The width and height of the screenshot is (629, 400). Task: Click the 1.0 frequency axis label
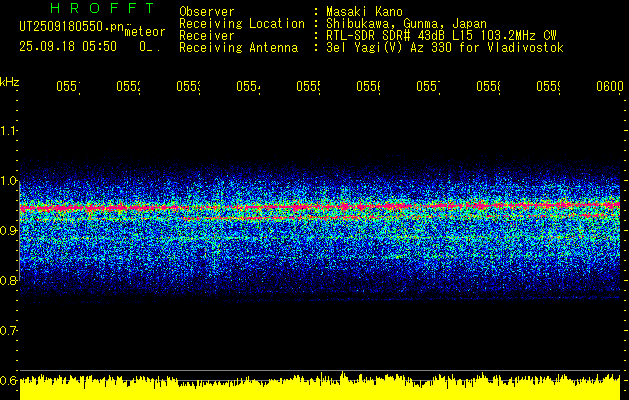click(8, 181)
